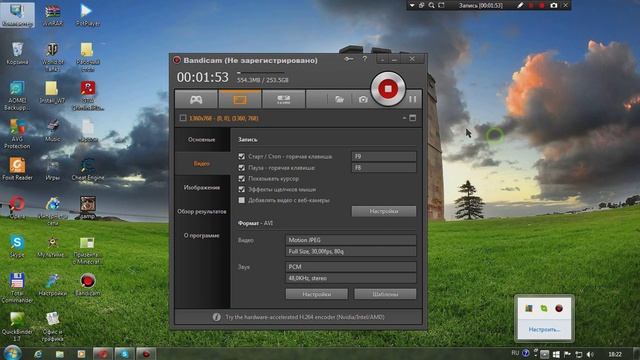The height and width of the screenshot is (360, 640).
Task: Click the Bandicam icon in tray popup
Action: 559,308
